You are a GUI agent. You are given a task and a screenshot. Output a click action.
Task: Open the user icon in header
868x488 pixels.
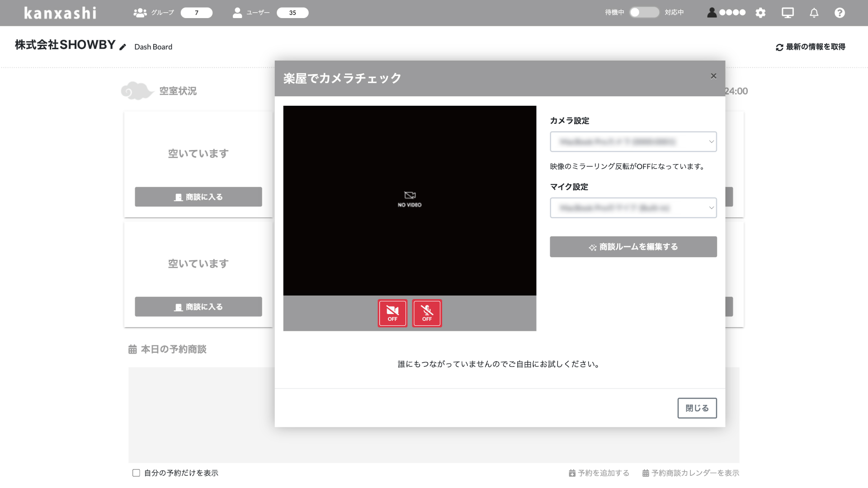coord(237,13)
